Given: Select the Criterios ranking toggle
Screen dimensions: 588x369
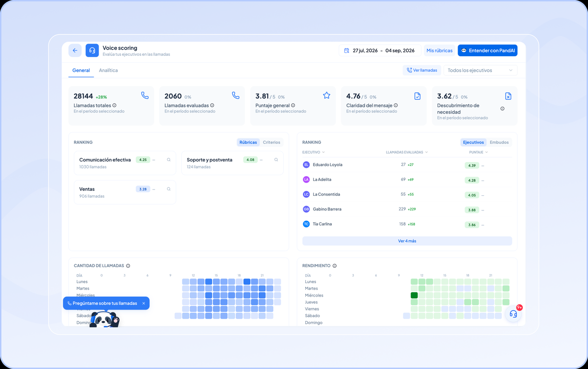Looking at the screenshot, I should [271, 142].
